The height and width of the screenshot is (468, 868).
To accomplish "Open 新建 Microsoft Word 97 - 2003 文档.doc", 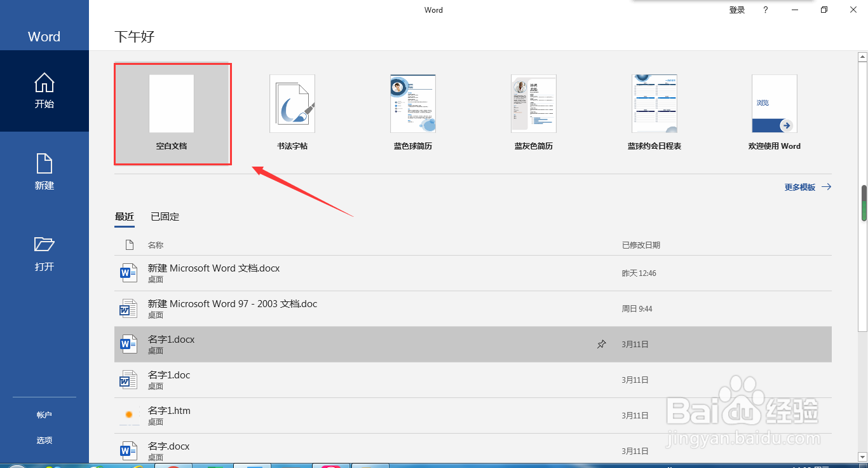I will tap(473, 309).
